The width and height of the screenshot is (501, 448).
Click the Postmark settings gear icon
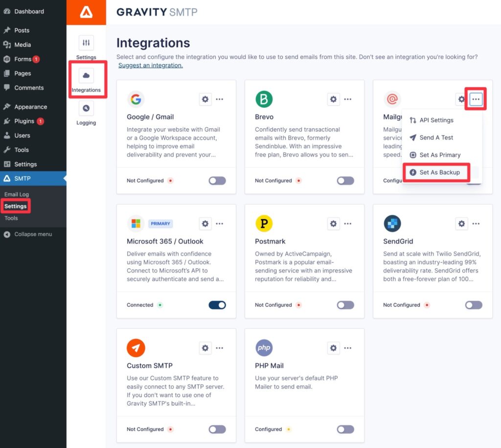coord(333,223)
